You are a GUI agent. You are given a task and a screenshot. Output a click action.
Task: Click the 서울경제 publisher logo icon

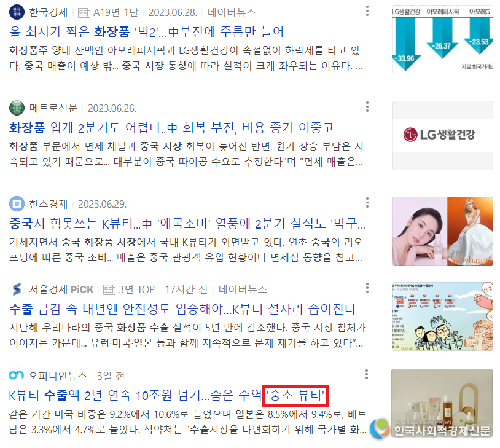pyautogui.click(x=17, y=289)
